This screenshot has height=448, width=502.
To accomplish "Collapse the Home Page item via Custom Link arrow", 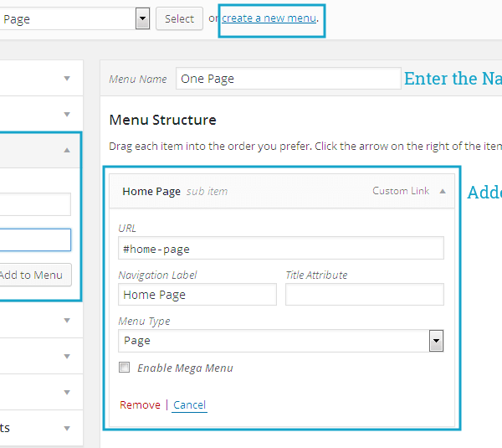I will click(443, 191).
